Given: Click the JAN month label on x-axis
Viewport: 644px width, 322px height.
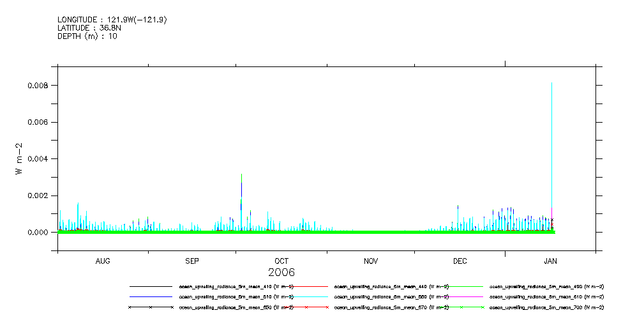Looking at the screenshot, I should pos(550,261).
